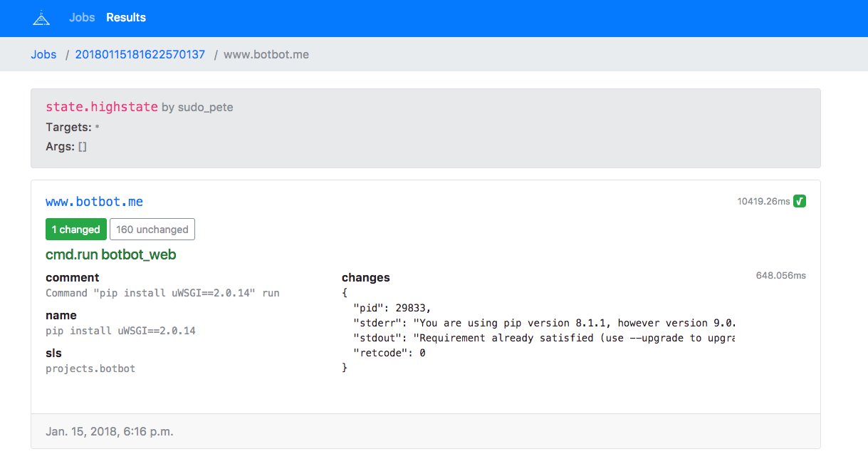Click the name label
Viewport: 868px width, 474px height.
(x=61, y=315)
